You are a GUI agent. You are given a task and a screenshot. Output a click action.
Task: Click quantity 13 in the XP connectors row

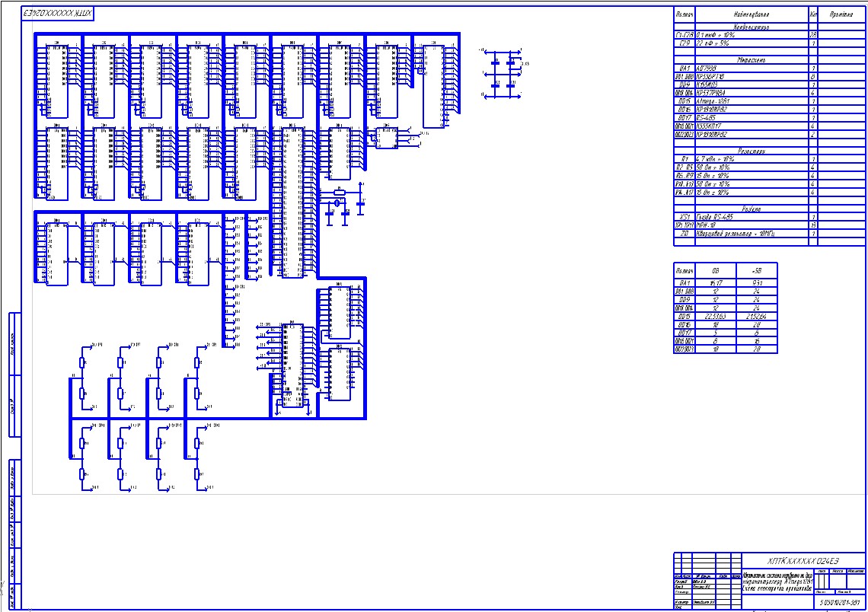[x=812, y=226]
